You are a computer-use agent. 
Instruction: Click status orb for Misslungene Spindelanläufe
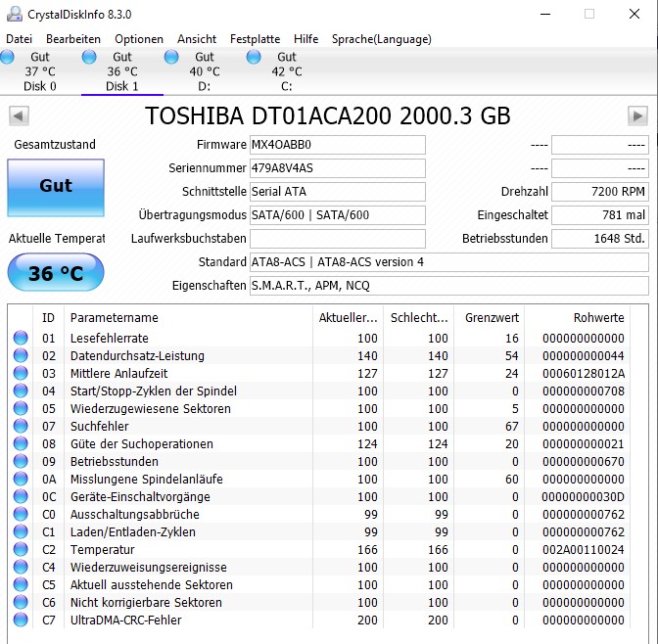[x=21, y=479]
